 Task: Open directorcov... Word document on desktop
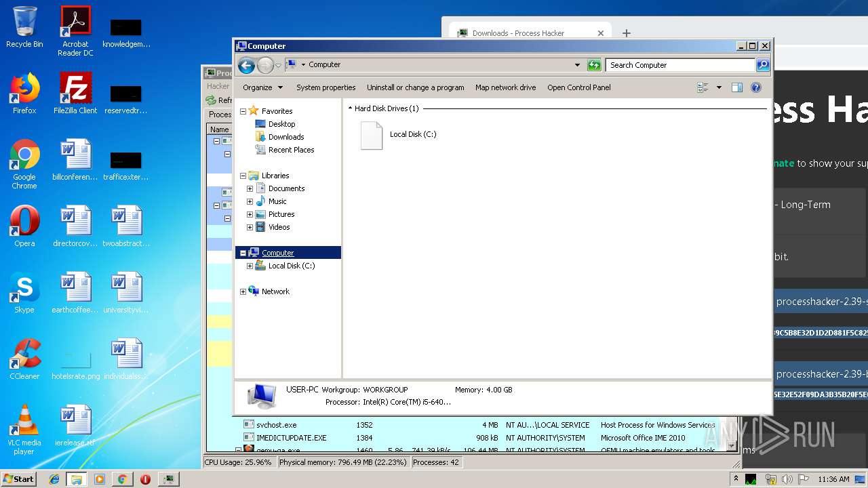(x=75, y=226)
